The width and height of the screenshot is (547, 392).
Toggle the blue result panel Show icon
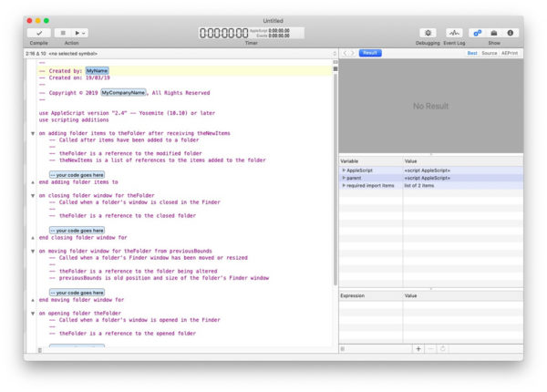[x=478, y=33]
